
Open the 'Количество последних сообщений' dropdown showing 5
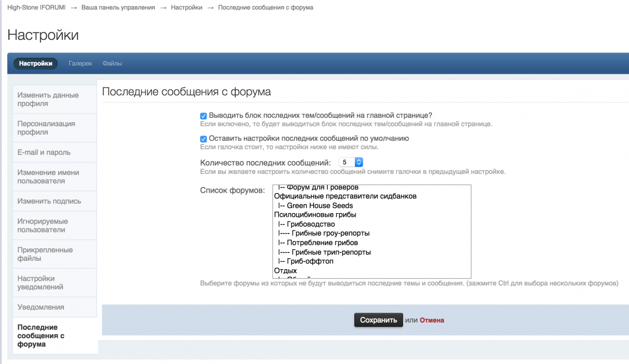coord(351,162)
